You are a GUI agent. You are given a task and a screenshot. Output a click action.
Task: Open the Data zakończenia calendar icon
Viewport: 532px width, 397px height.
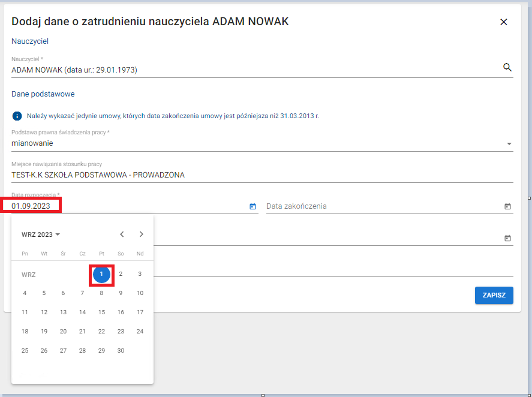507,206
